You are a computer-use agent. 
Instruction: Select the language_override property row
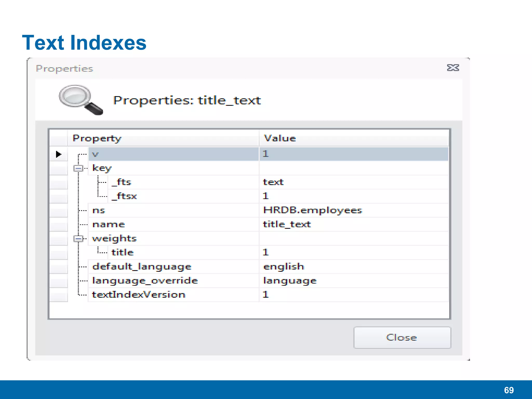click(145, 281)
